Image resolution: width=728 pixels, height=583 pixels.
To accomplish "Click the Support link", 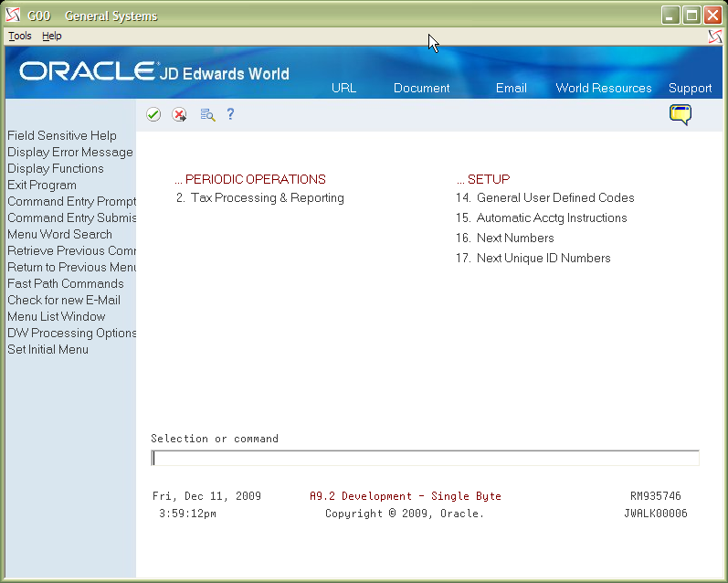I will tap(690, 89).
